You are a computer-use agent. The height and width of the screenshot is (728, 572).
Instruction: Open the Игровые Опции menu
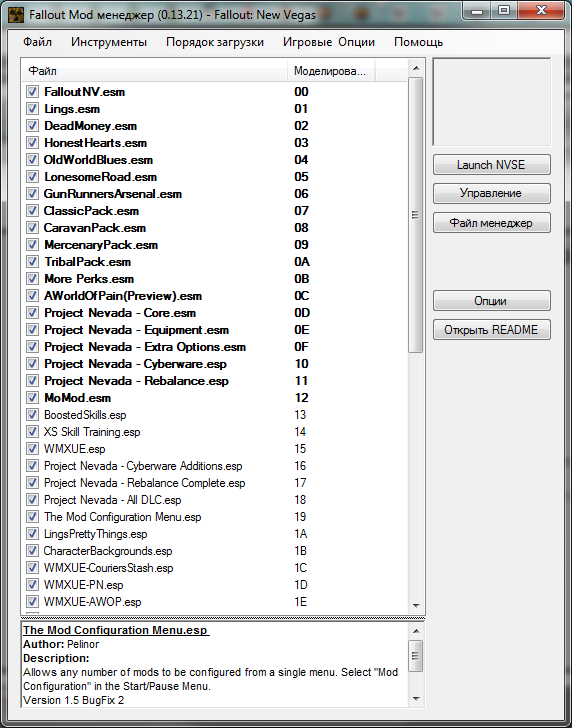329,42
